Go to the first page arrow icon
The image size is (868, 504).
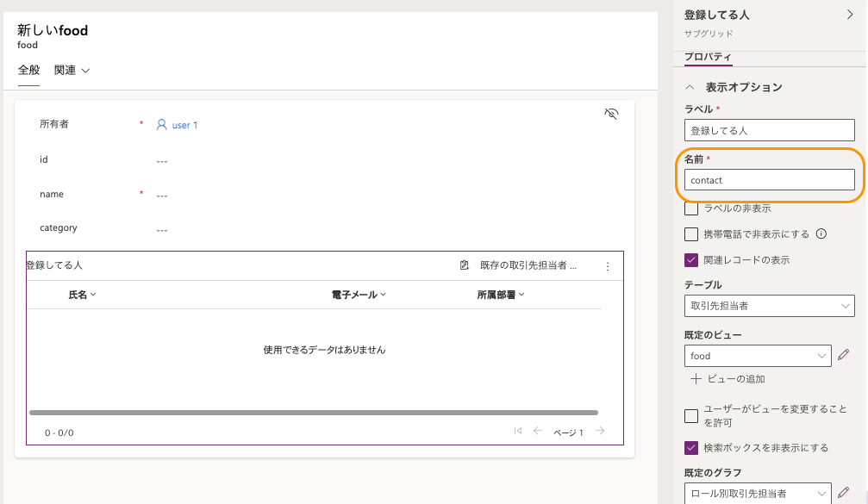[517, 431]
